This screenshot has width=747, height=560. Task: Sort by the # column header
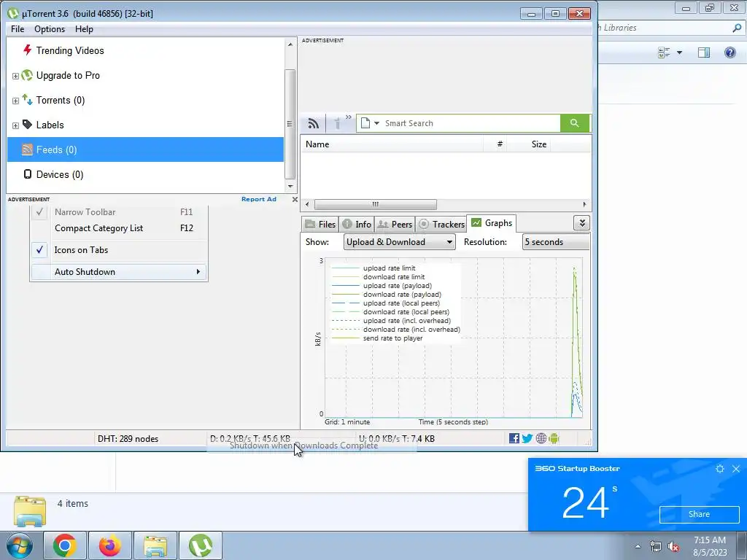point(495,144)
